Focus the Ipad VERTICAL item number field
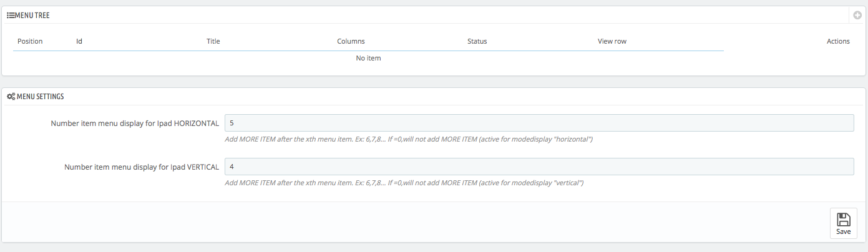The width and height of the screenshot is (868, 252). [x=539, y=167]
